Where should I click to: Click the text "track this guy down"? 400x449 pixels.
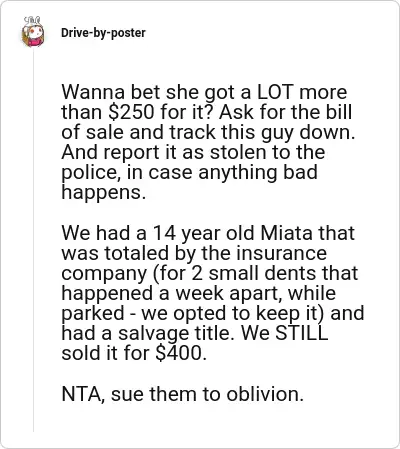click(262, 132)
